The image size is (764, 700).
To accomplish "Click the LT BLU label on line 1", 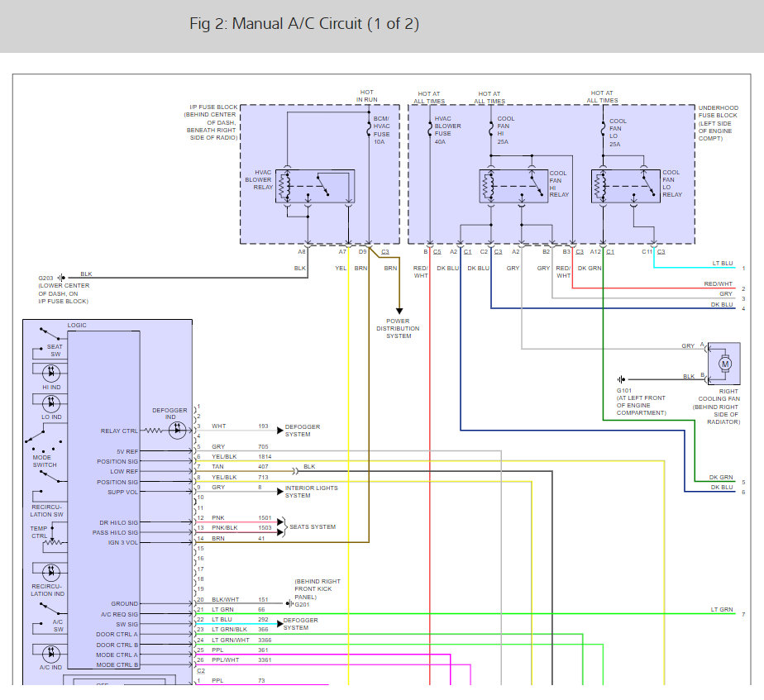I will [x=722, y=263].
